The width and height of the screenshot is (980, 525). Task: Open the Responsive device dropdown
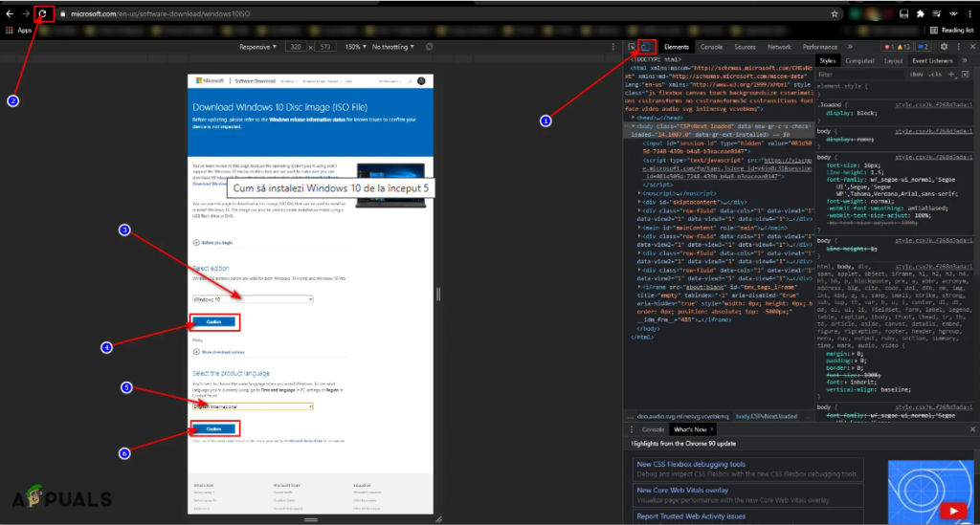(x=256, y=46)
